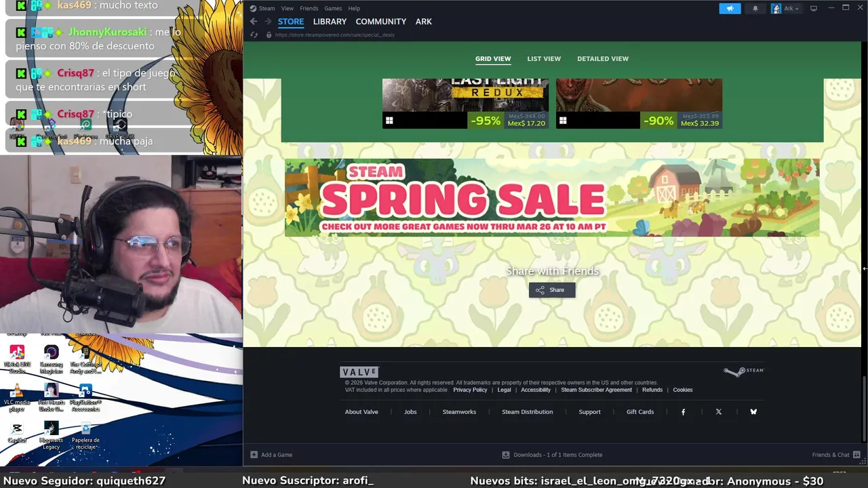Open the -90% discounted game card

coord(639,103)
